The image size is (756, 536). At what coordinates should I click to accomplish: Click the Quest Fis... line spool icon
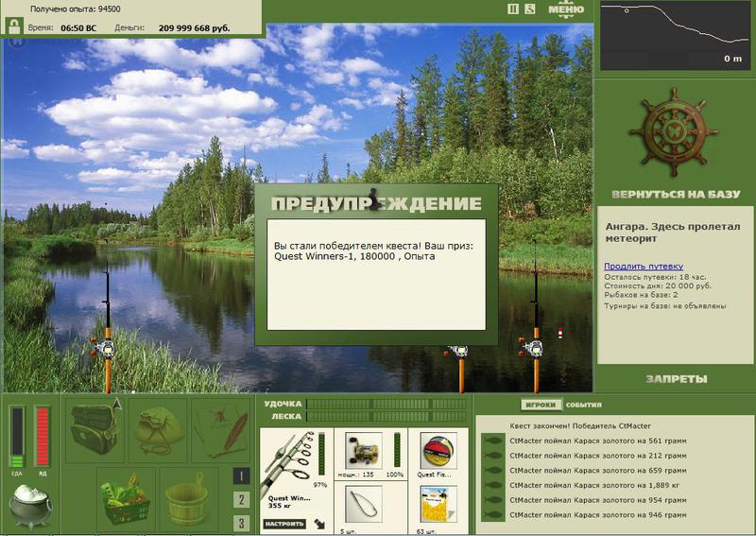pyautogui.click(x=438, y=451)
